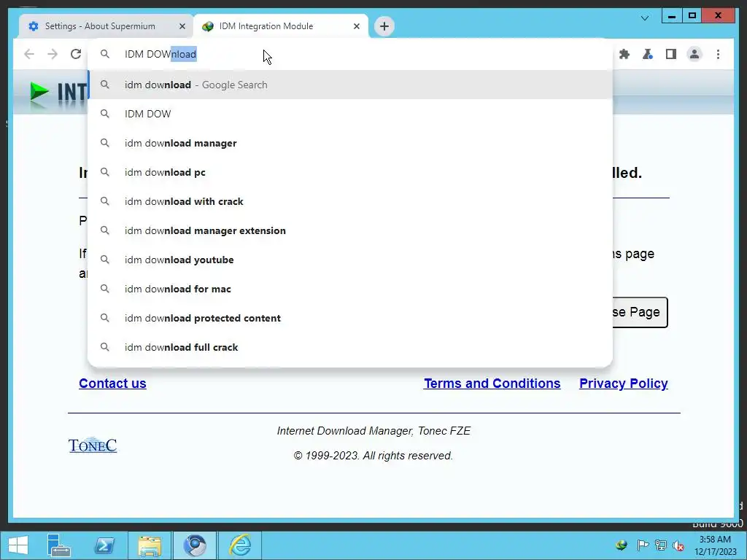747x560 pixels.
Task: Choose suggestion idm download pc
Action: point(350,172)
